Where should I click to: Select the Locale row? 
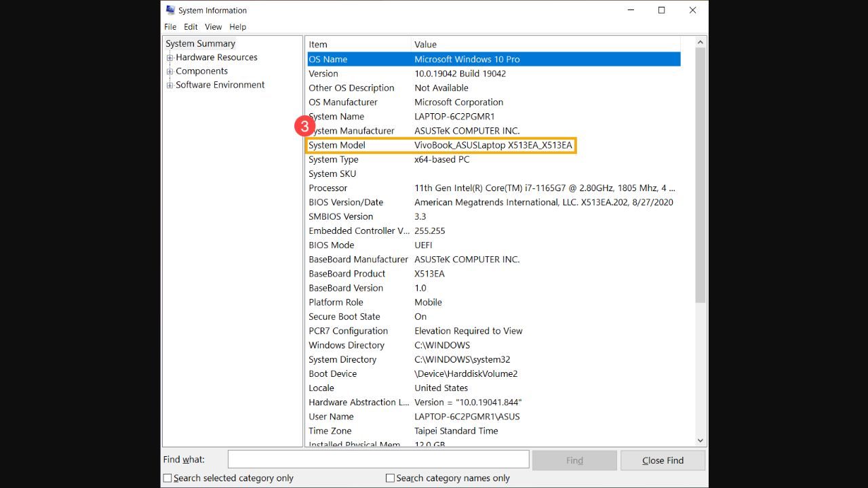coord(494,387)
